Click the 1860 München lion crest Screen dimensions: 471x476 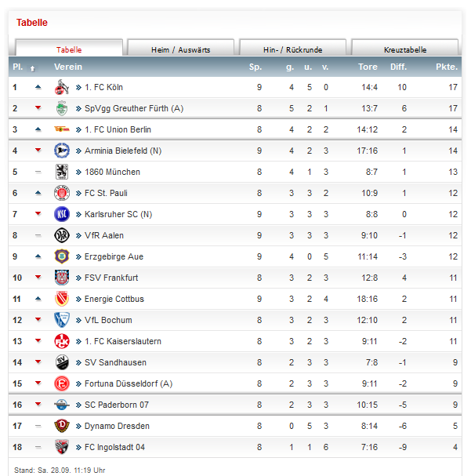pyautogui.click(x=62, y=172)
